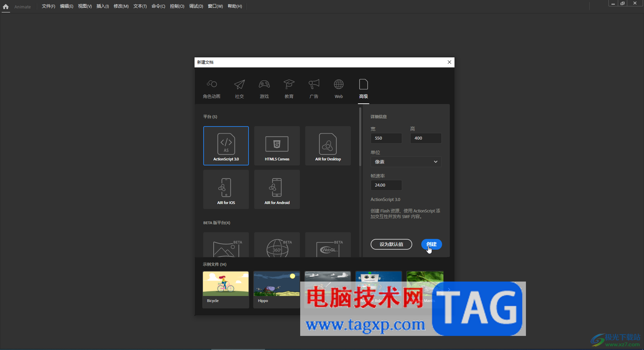This screenshot has height=350, width=644.
Task: Open the 窗口(W) menu
Action: tap(215, 6)
